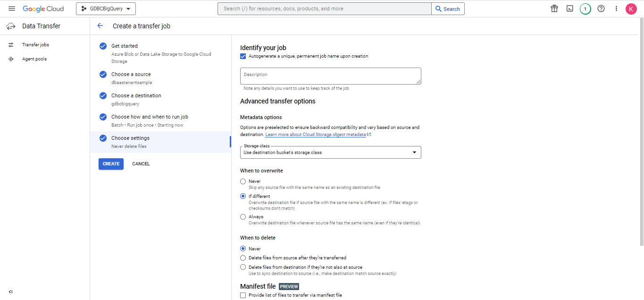Viewport: 644px width, 300px height.
Task: Collapse the left sidebar navigation panel
Action: click(x=10, y=291)
